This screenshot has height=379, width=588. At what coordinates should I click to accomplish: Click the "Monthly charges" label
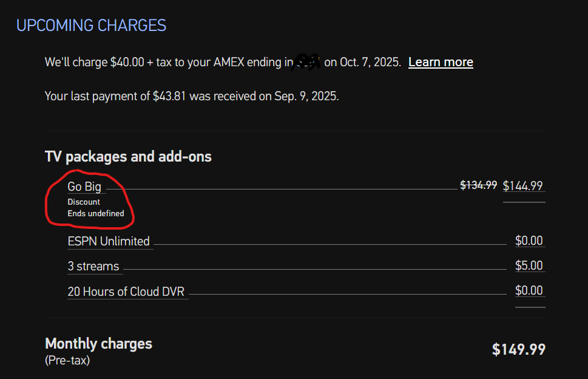[98, 344]
